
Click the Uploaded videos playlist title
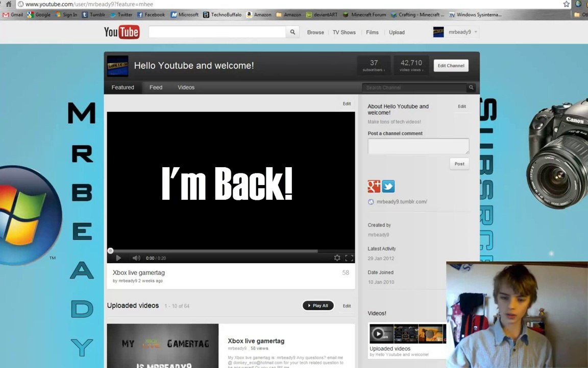pyautogui.click(x=390, y=349)
